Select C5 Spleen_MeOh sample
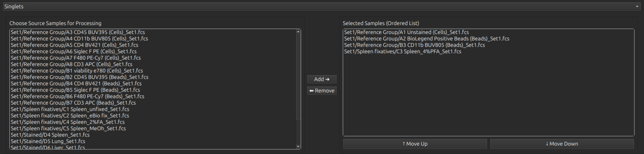The image size is (644, 154). (153, 129)
